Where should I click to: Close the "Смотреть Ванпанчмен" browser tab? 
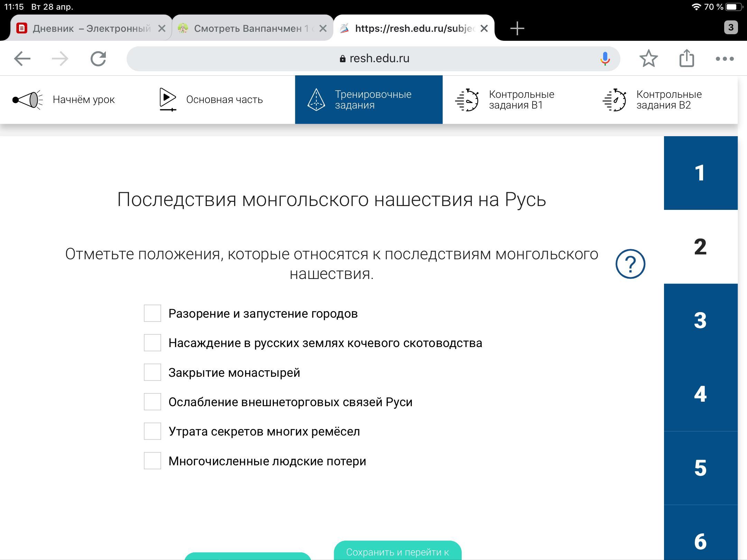(323, 28)
